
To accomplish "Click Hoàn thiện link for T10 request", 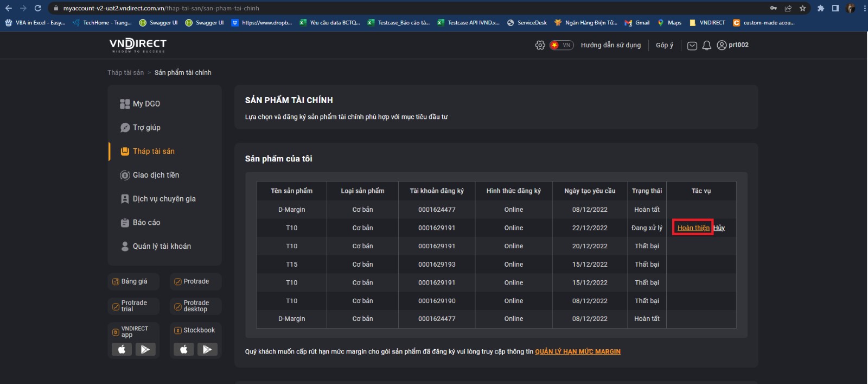I will point(693,228).
